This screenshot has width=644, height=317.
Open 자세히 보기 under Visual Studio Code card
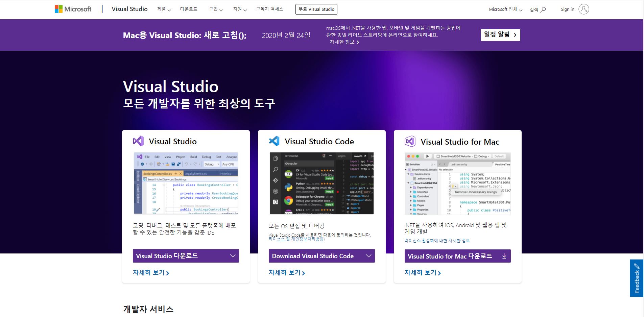pos(287,272)
